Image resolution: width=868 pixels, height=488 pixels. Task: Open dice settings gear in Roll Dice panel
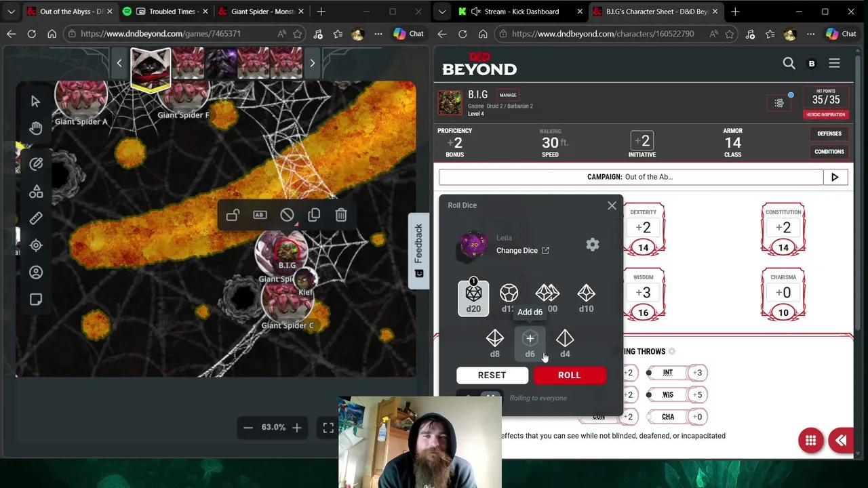click(x=593, y=245)
